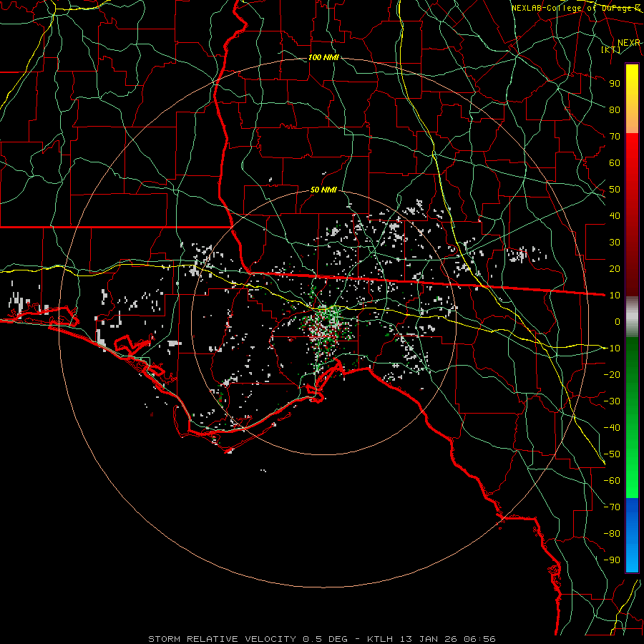Select the positive 60 tick on velocity scale
This screenshot has width=644, height=644.
click(x=615, y=162)
